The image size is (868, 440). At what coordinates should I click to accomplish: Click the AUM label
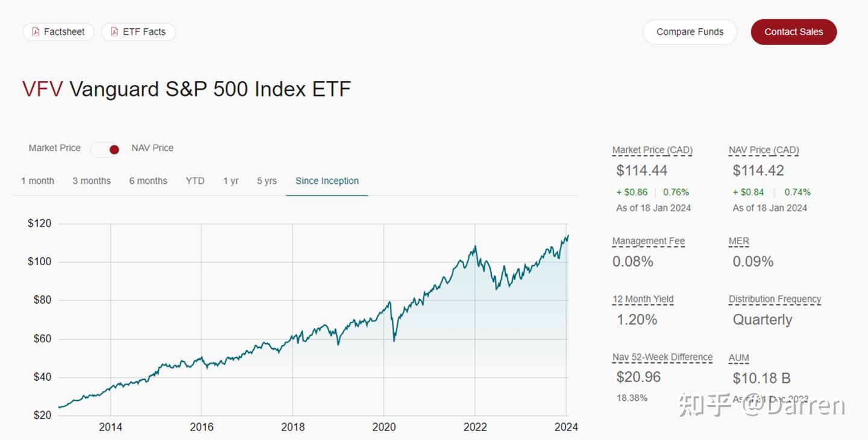(738, 357)
